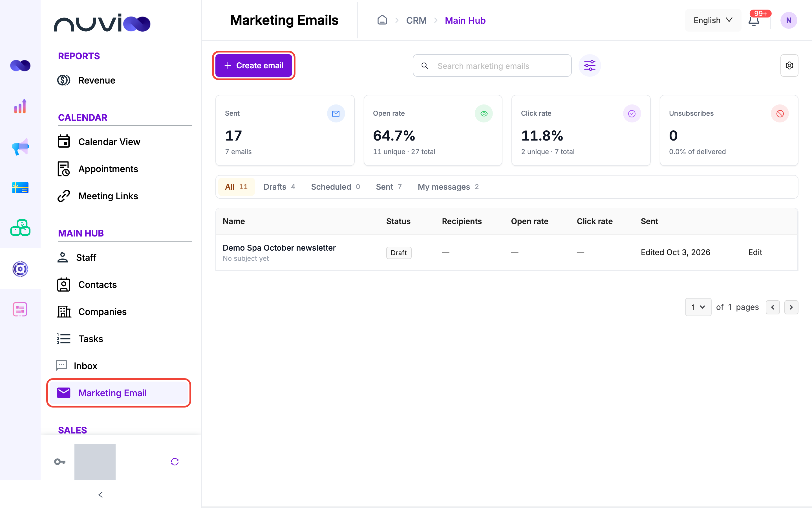This screenshot has width=812, height=508.
Task: Open the English language dropdown
Action: click(x=713, y=20)
